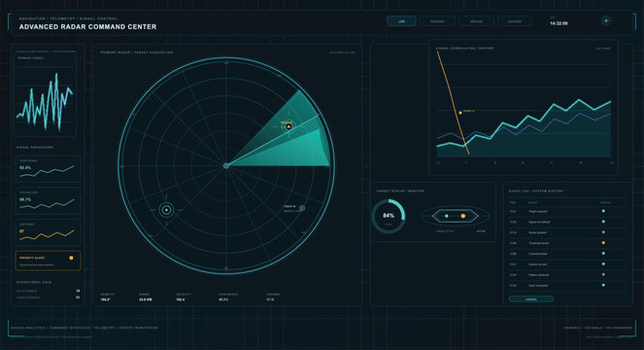This screenshot has height=350, width=644.
Task: Click purple status dot for Route updated
Action: coord(603,232)
